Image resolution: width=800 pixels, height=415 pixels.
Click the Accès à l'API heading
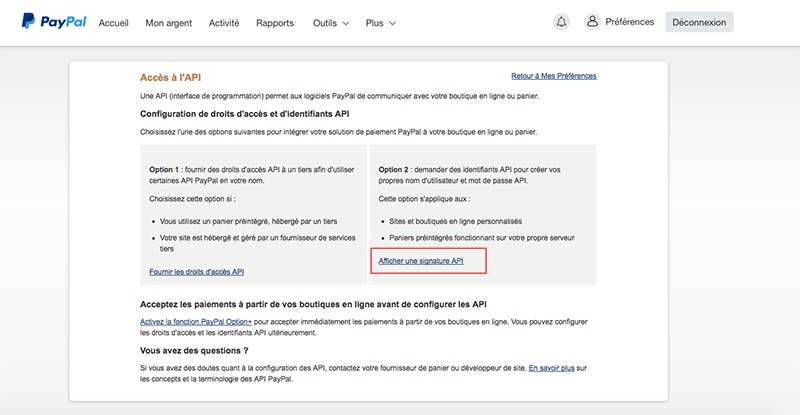177,77
